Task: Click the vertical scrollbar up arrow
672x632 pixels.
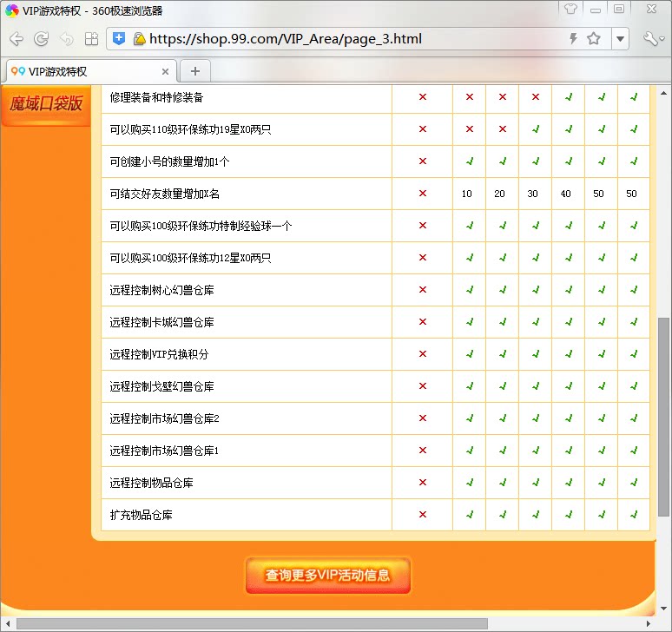Action: click(663, 93)
